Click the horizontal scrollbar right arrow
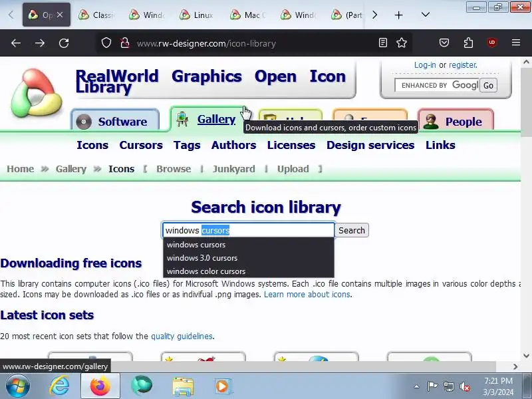The width and height of the screenshot is (532, 399). [516, 366]
